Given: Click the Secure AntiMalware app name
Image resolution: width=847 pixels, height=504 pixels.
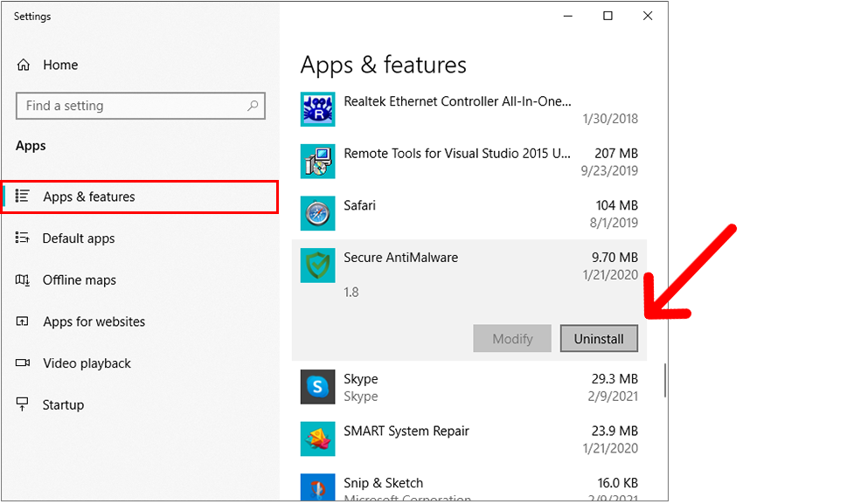Looking at the screenshot, I should [x=401, y=258].
